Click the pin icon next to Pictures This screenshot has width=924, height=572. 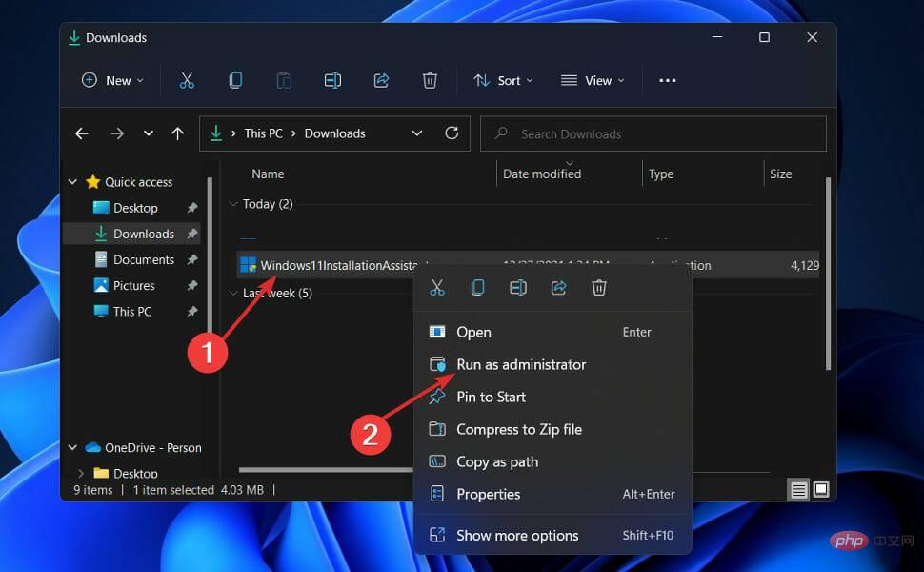192,285
